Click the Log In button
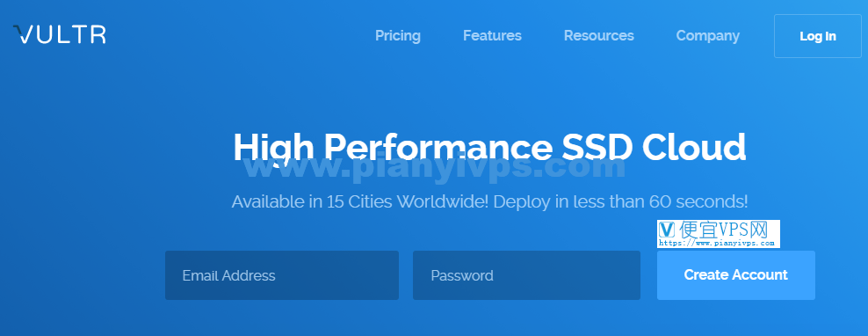 pyautogui.click(x=818, y=36)
